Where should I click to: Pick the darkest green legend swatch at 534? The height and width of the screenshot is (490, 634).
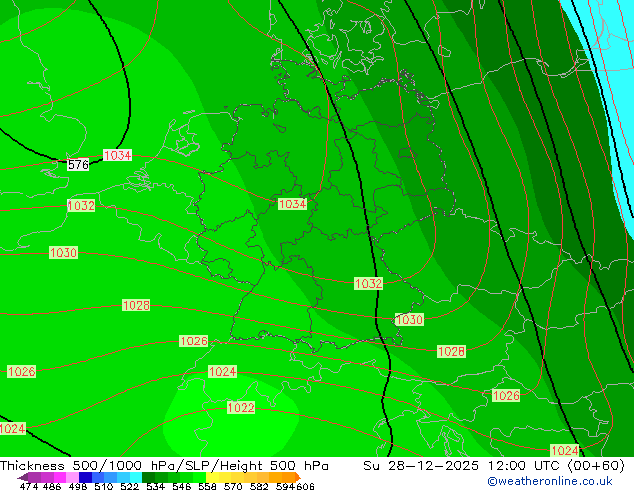[x=148, y=477]
